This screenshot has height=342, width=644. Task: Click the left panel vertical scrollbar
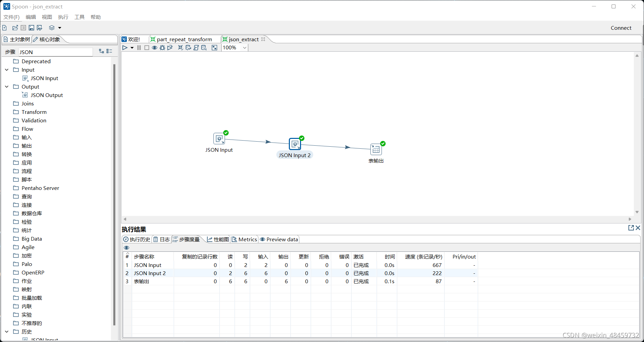(114, 194)
